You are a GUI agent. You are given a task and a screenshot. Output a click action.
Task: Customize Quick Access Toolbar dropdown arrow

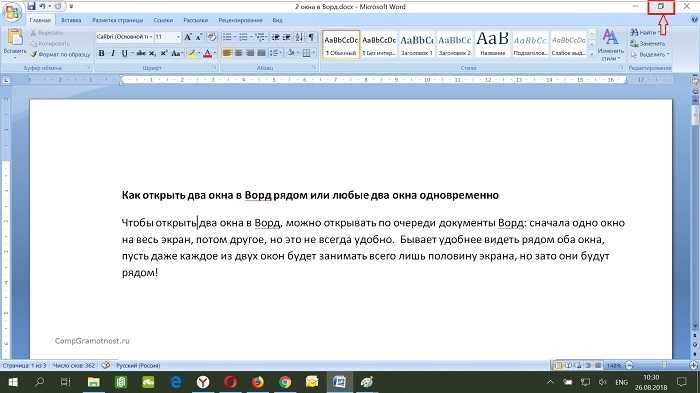click(x=71, y=6)
